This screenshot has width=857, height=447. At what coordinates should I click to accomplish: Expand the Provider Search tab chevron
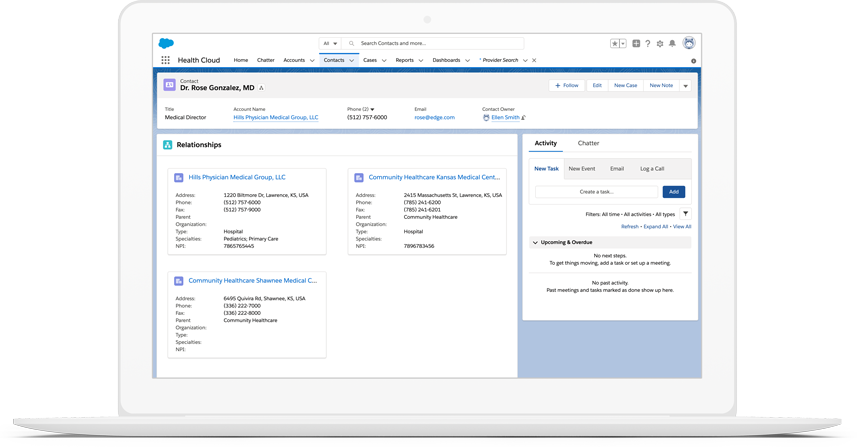(525, 61)
